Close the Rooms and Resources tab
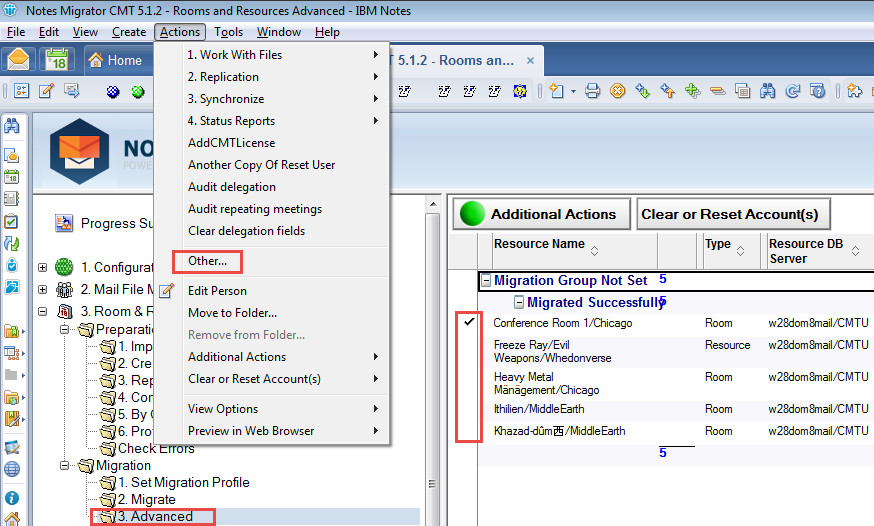Screen dimensions: 874x526 530,60
